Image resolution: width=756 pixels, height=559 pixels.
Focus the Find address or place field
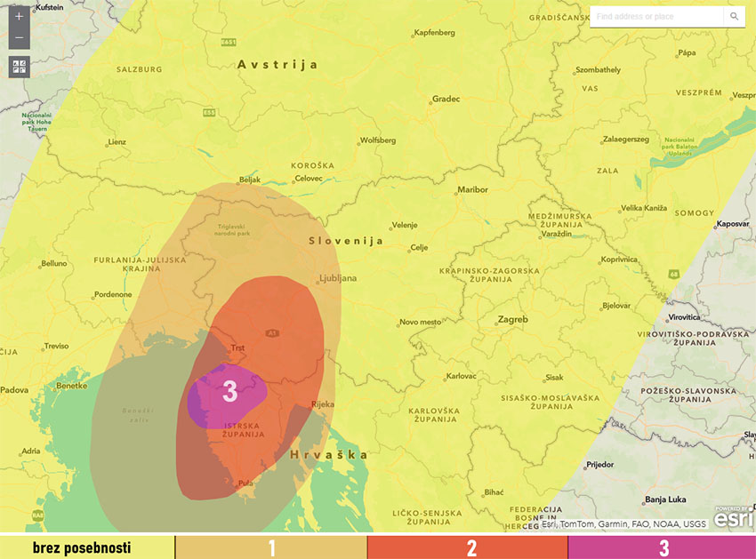(658, 17)
